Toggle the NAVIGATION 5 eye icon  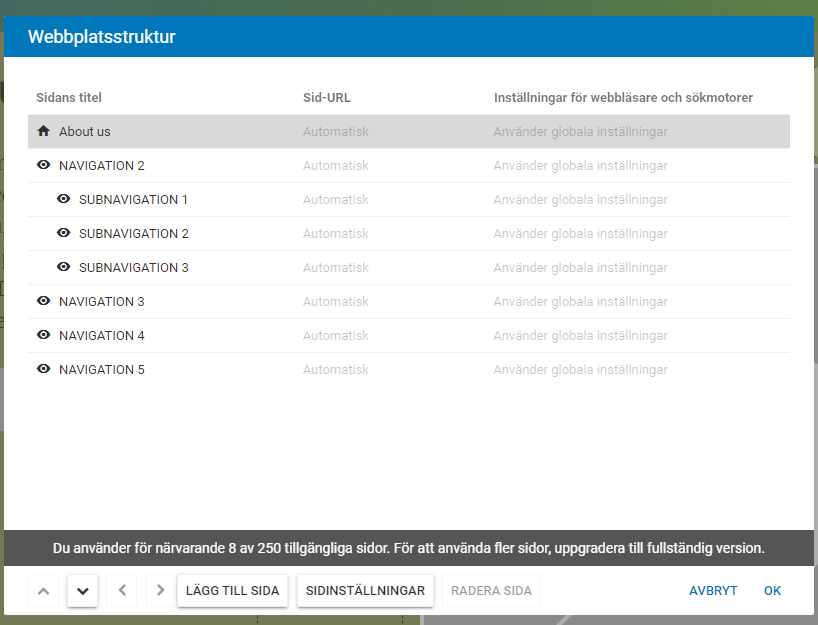[x=43, y=369]
